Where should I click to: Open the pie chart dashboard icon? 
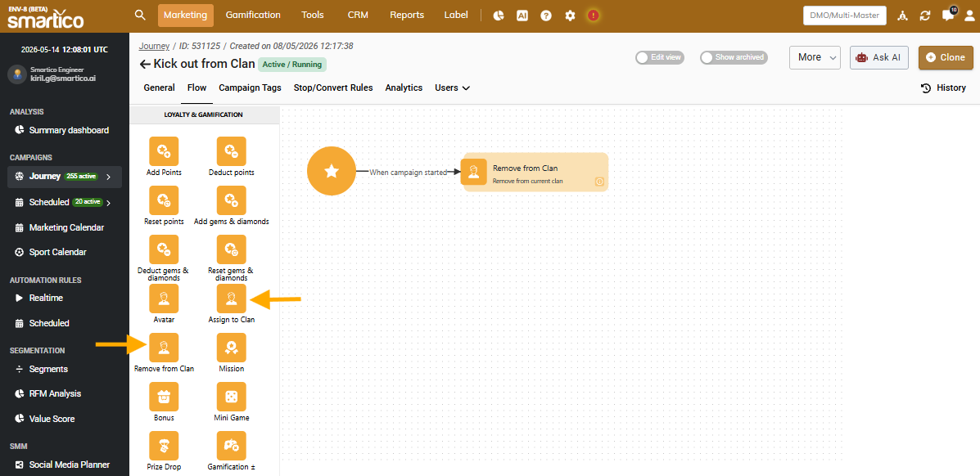[499, 16]
